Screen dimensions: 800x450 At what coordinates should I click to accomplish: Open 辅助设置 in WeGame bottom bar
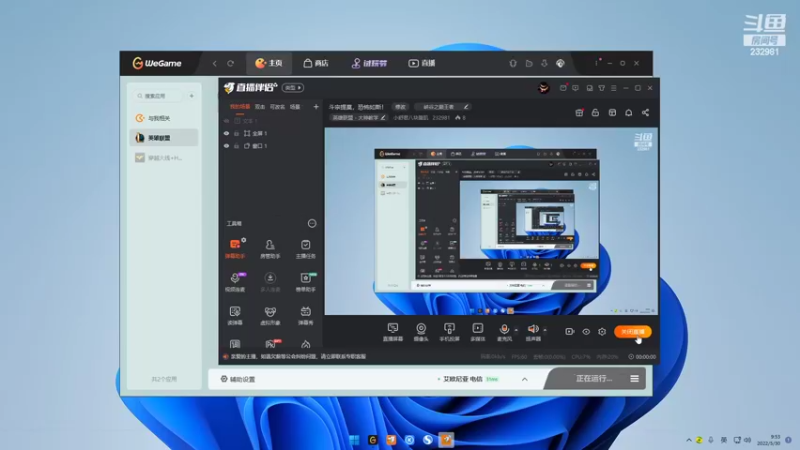238,379
